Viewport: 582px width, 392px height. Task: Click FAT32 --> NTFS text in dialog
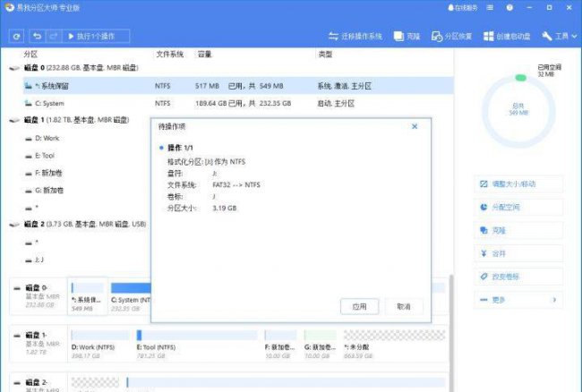(236, 184)
